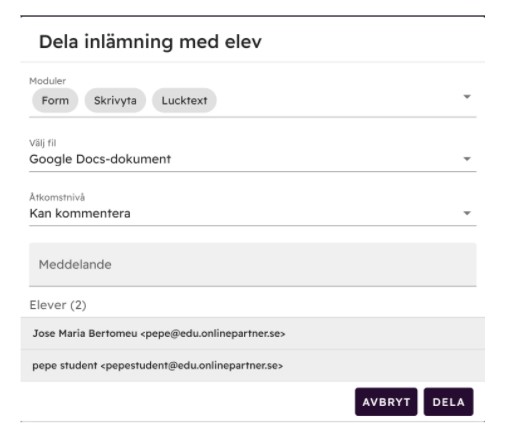Click the DELA button to share
The height and width of the screenshot is (433, 511).
[x=448, y=402]
